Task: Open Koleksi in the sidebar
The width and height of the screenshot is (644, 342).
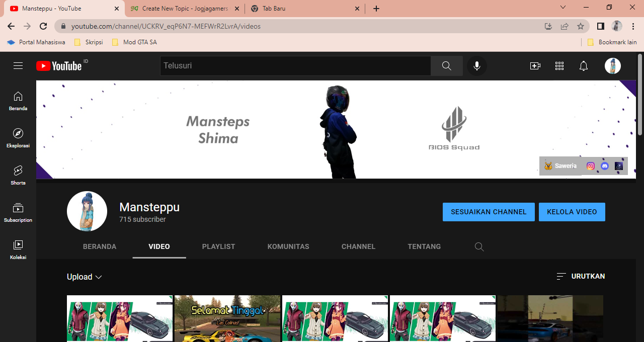Action: click(18, 249)
